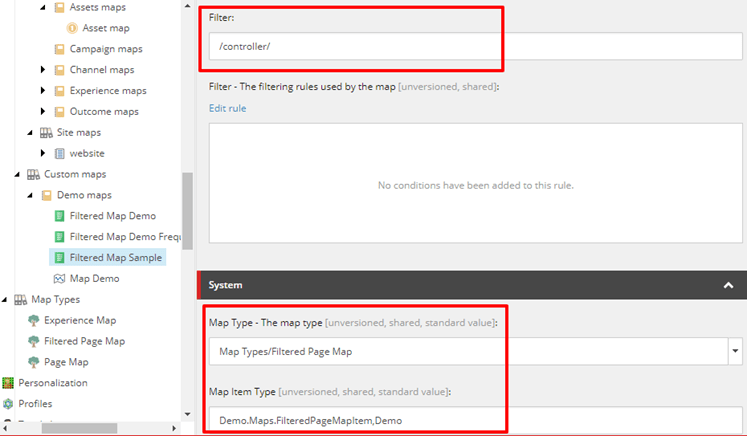Click the Profiles icon
This screenshot has height=436, width=747.
pos(8,404)
